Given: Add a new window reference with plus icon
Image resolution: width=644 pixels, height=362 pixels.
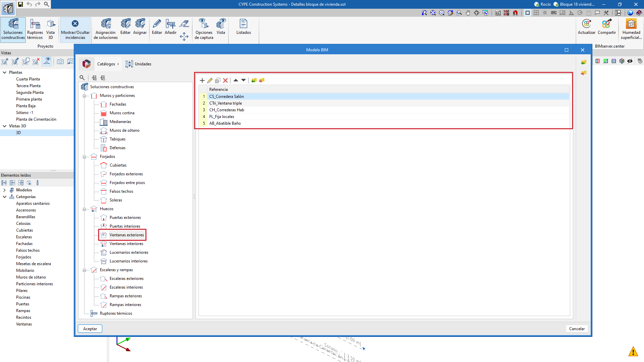Looking at the screenshot, I should click(x=202, y=80).
